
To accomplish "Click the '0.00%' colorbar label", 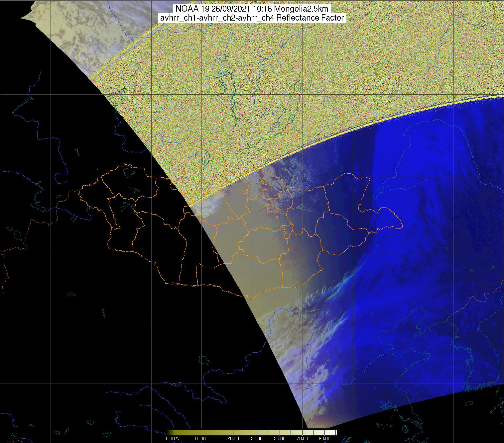I will pos(172,439).
